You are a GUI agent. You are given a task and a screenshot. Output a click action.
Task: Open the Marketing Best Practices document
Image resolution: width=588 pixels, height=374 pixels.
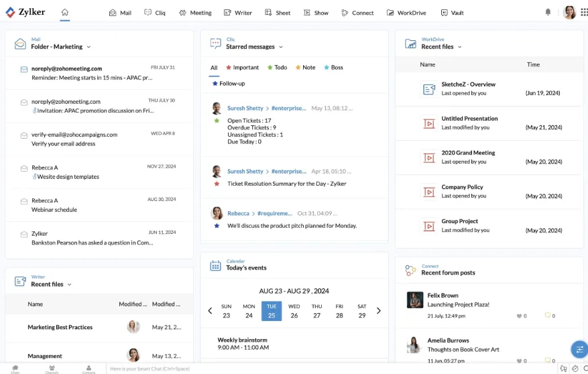60,328
